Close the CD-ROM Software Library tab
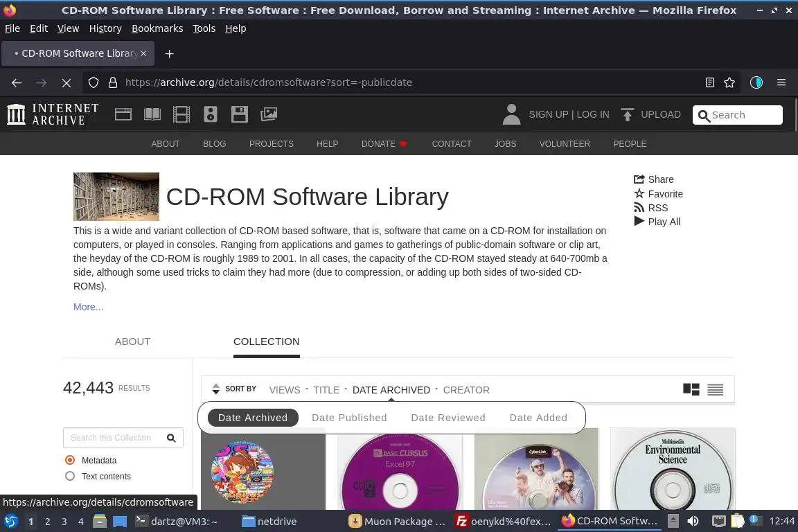Screen dimensions: 798x532 click(143, 53)
